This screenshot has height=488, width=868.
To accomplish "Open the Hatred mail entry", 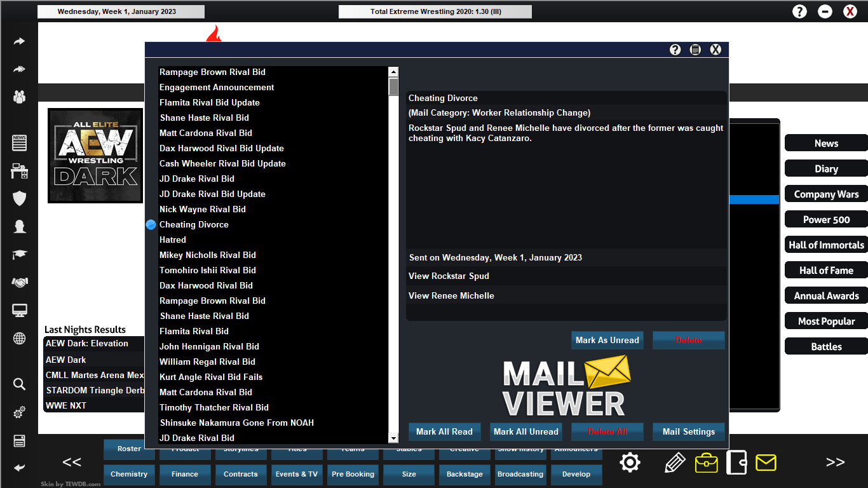I will pyautogui.click(x=172, y=240).
